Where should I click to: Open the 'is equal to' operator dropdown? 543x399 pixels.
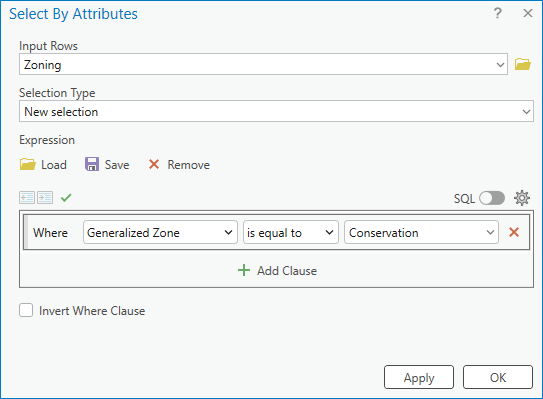point(291,232)
